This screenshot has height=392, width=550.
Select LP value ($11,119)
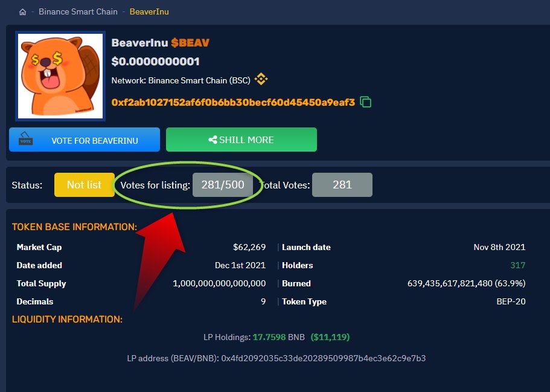(x=330, y=337)
